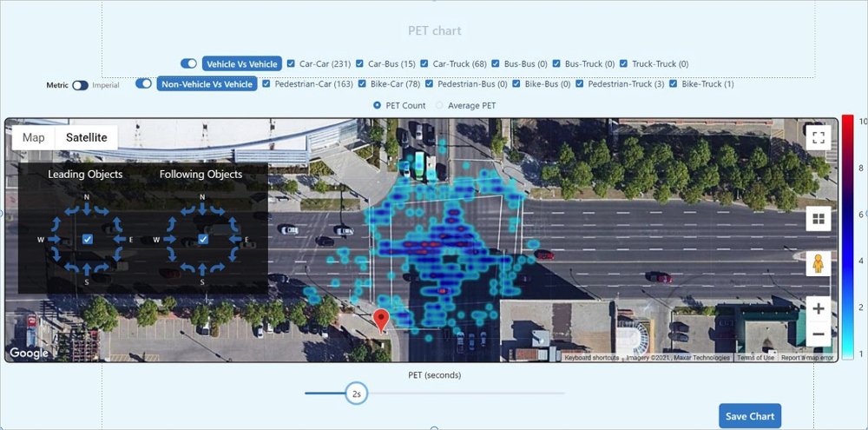Toggle the Pedestrian-Bus (0) checkbox
The height and width of the screenshot is (430, 868).
pos(429,83)
